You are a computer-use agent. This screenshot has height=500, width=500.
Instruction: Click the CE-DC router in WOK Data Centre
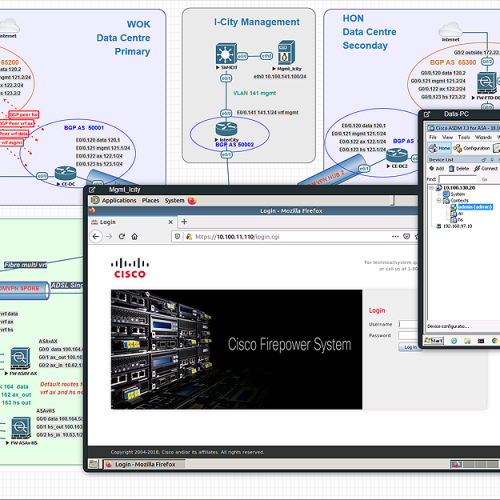coord(65,173)
